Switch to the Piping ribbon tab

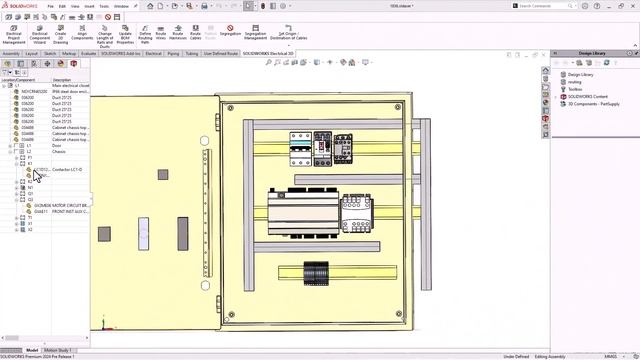173,53
